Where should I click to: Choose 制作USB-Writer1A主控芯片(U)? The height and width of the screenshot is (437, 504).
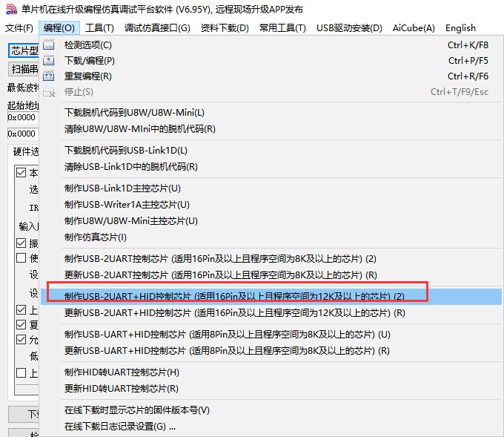(271, 204)
